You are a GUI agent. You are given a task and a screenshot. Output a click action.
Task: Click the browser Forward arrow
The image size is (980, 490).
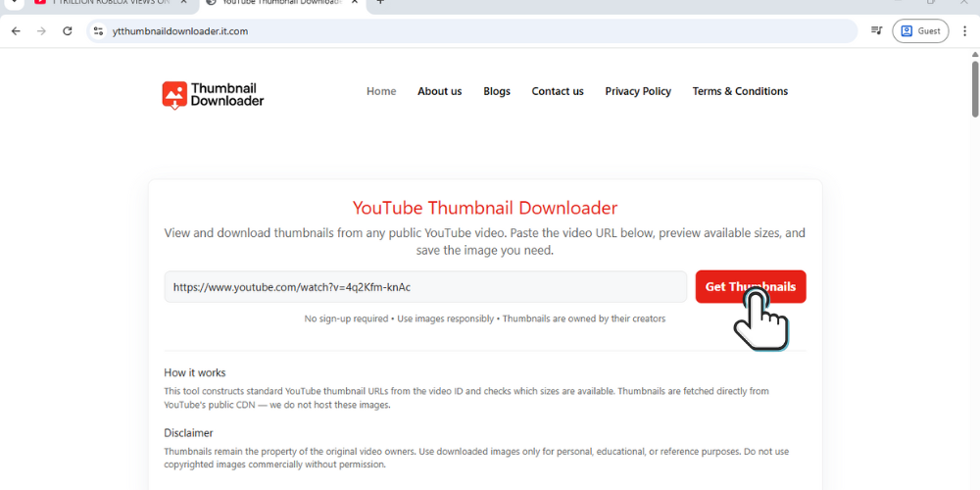pyautogui.click(x=41, y=30)
